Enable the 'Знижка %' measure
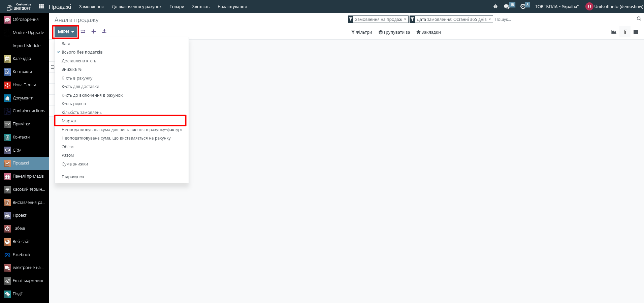Screen dimensions: 644x303 pos(71,69)
